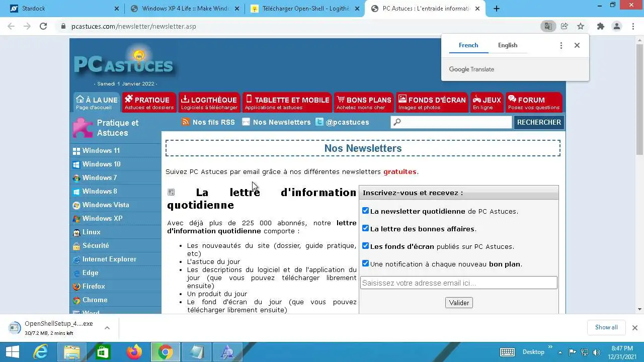Expand the Desktop toolbar chevron in taskbar
This screenshot has width=644, height=362.
[x=550, y=347]
